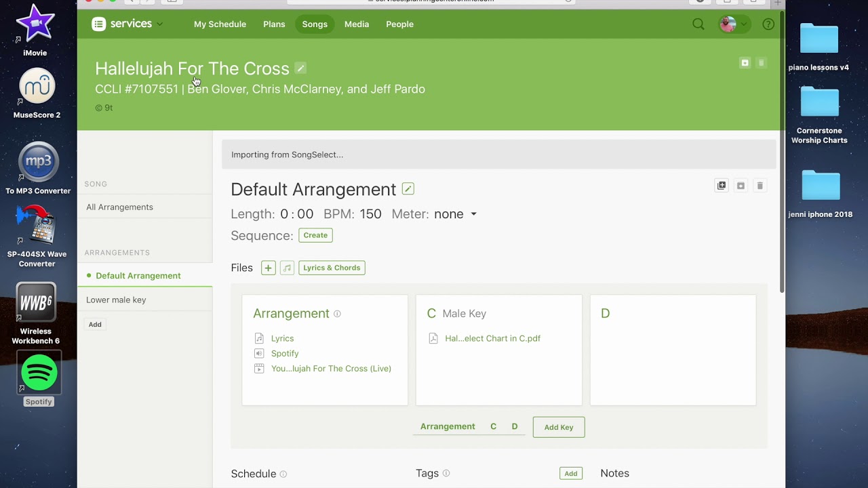Open the Spotify attachment link

coord(285,353)
